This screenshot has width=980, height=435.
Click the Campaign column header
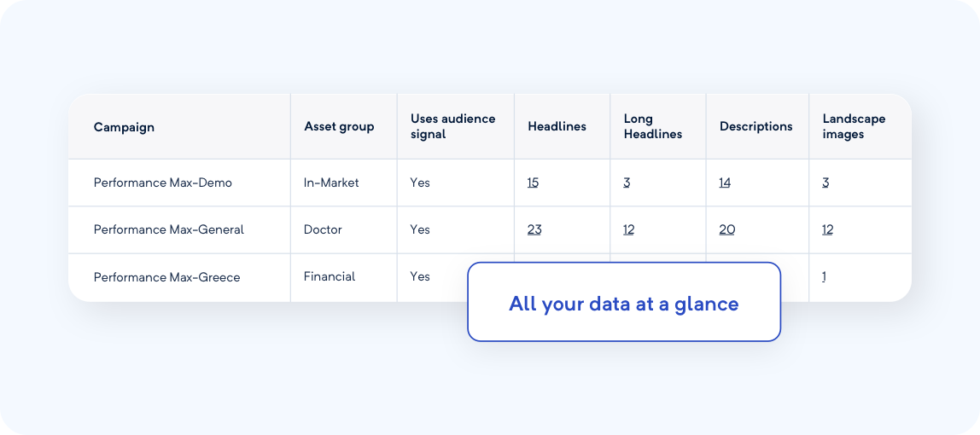[124, 127]
